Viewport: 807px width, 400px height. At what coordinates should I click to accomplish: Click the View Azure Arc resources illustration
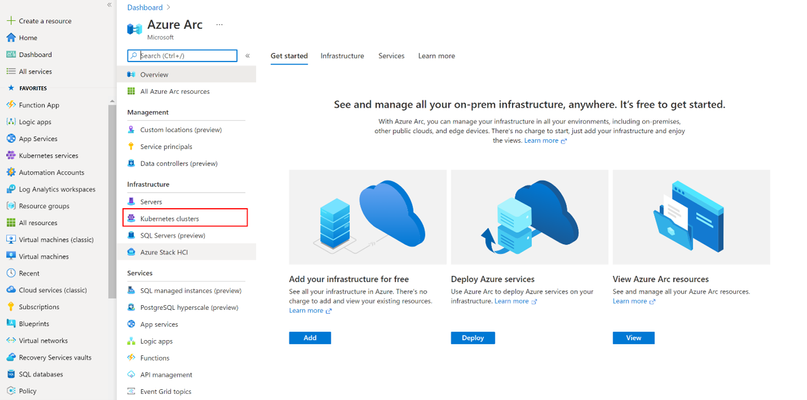click(x=691, y=217)
